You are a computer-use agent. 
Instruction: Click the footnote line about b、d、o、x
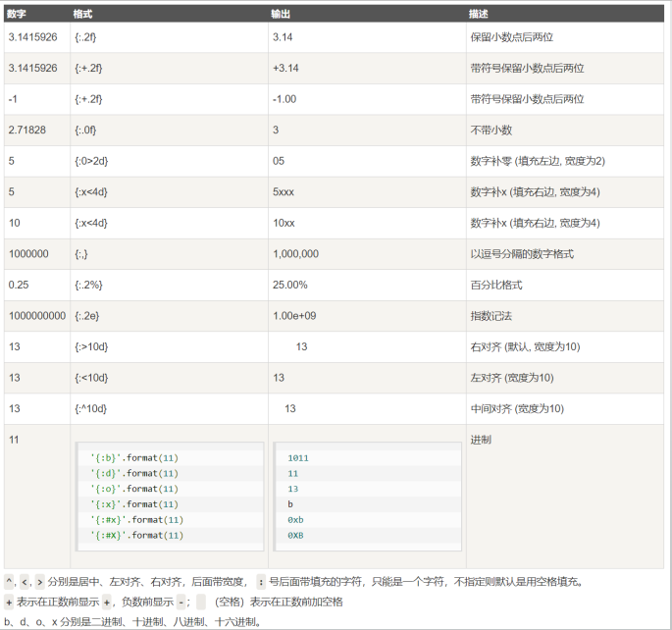click(132, 622)
